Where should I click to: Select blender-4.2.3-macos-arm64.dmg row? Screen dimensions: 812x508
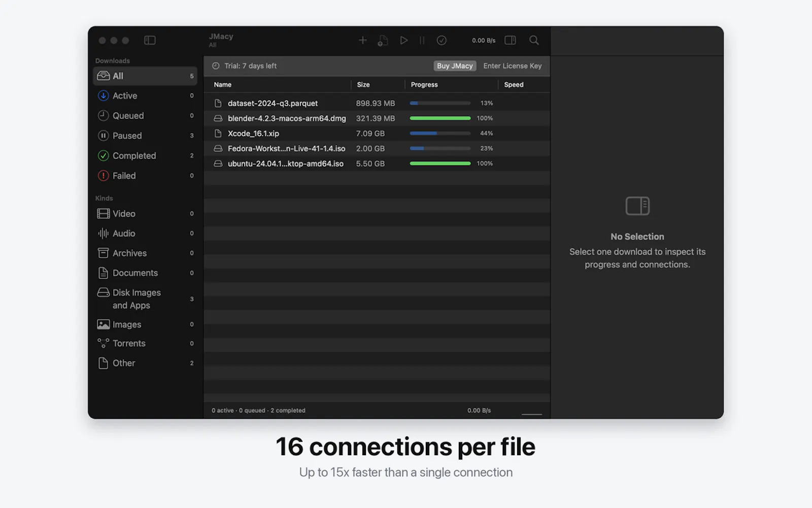coord(377,118)
